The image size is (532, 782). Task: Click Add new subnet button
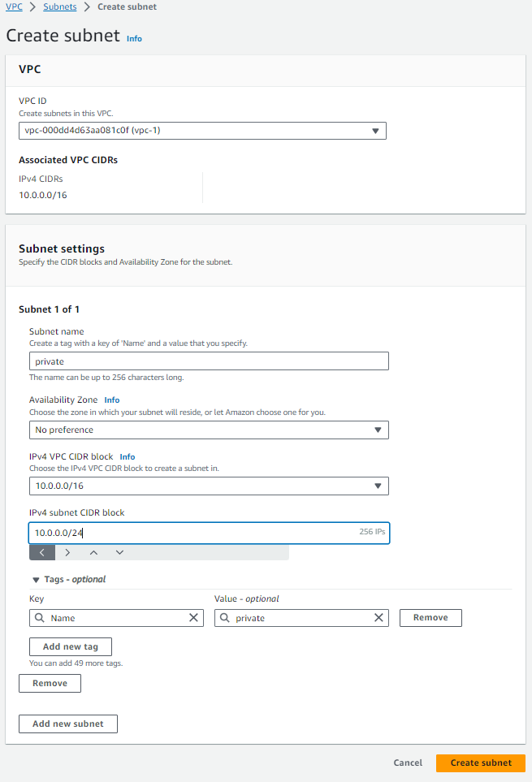pyautogui.click(x=68, y=724)
